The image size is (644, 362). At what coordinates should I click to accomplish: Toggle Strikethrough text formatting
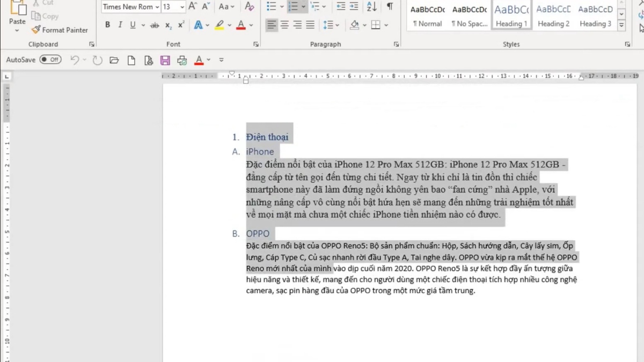(x=155, y=25)
